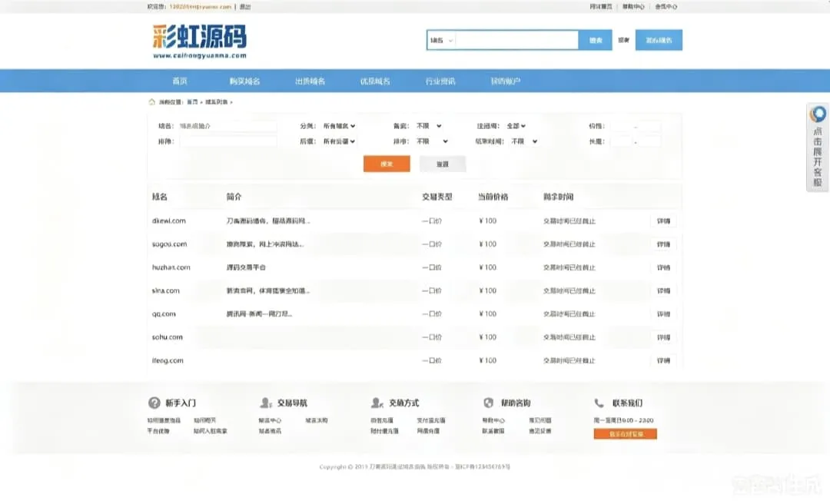Go to the 首页 navigation tab
The image size is (830, 504).
tap(180, 81)
